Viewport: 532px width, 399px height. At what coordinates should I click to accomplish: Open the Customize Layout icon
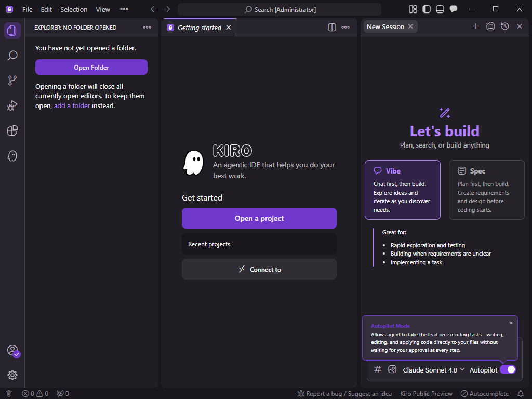click(413, 9)
